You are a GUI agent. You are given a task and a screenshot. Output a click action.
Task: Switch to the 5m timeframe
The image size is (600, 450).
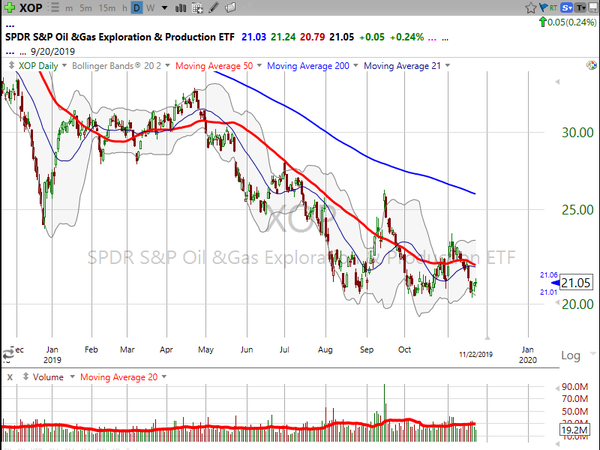(86, 8)
